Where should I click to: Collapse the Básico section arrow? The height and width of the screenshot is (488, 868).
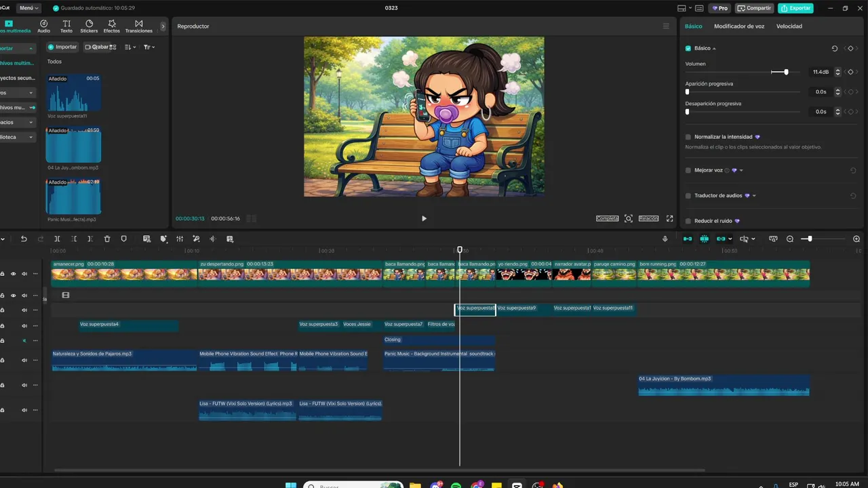tap(714, 49)
